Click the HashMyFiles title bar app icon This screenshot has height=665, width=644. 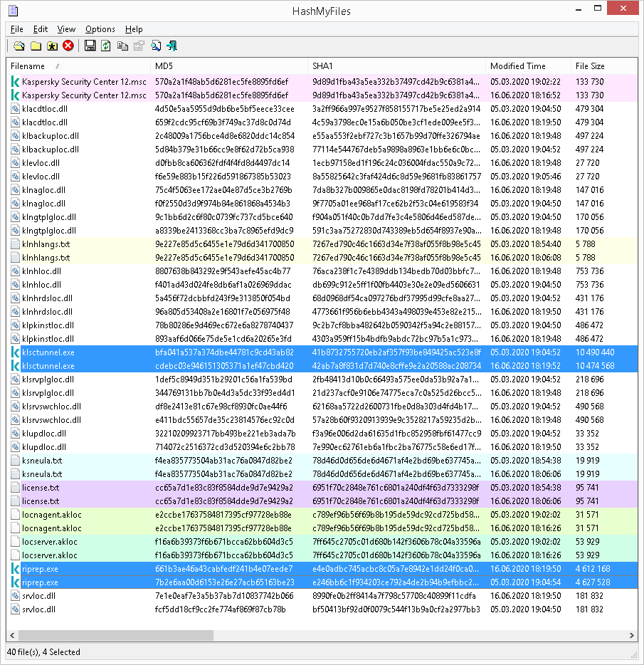(13, 11)
